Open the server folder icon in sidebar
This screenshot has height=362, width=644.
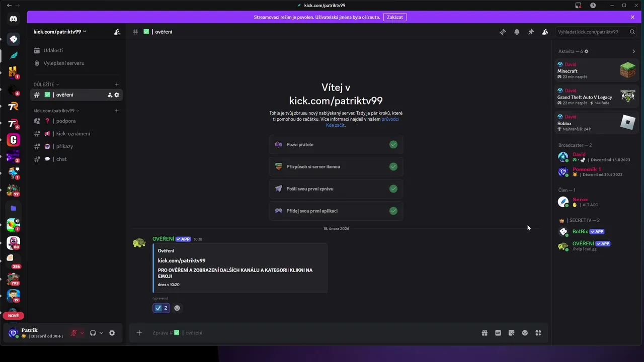pos(14,208)
